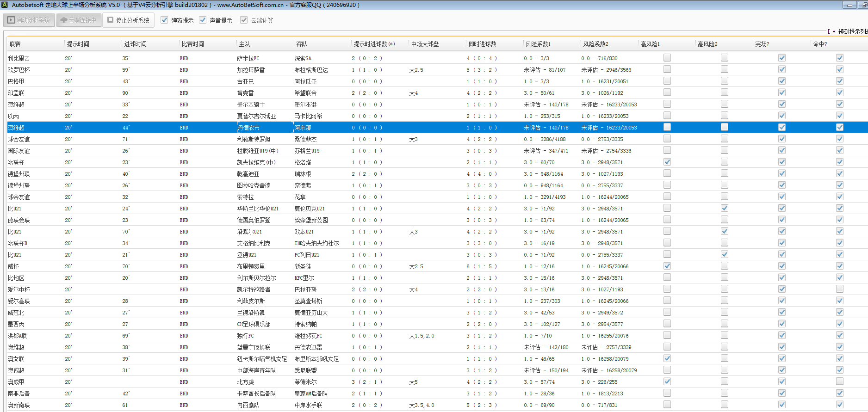Screen dimensions: 868x412
Task: Click the cloud icon on 云端连接中 button
Action: (x=64, y=20)
